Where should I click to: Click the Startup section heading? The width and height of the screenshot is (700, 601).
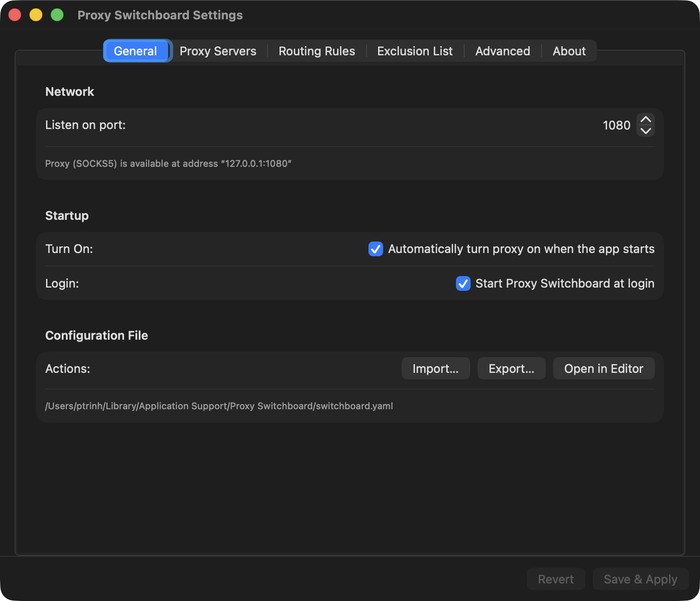(67, 216)
